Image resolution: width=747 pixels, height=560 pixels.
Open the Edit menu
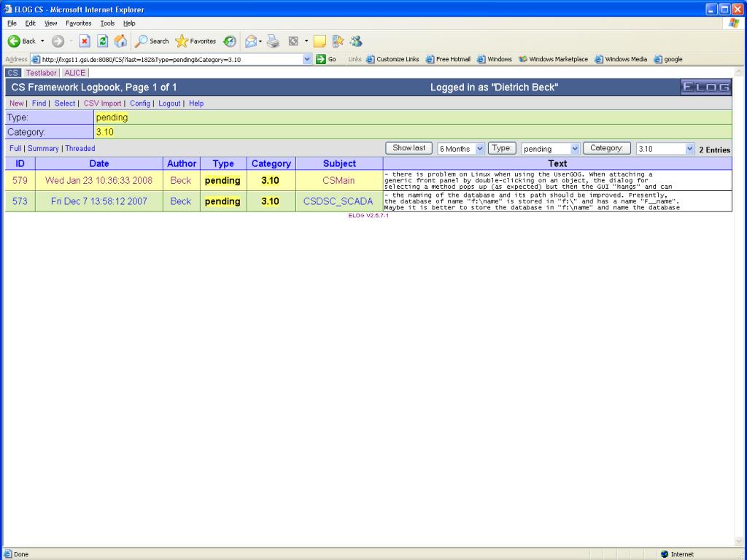(31, 23)
